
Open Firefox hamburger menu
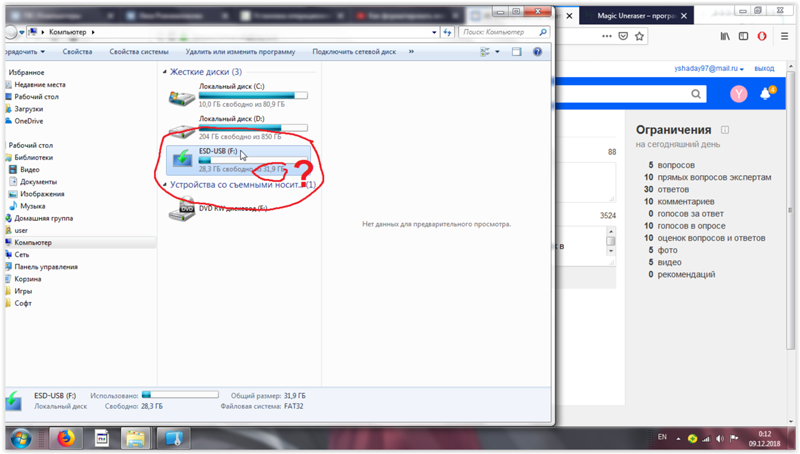pos(785,36)
